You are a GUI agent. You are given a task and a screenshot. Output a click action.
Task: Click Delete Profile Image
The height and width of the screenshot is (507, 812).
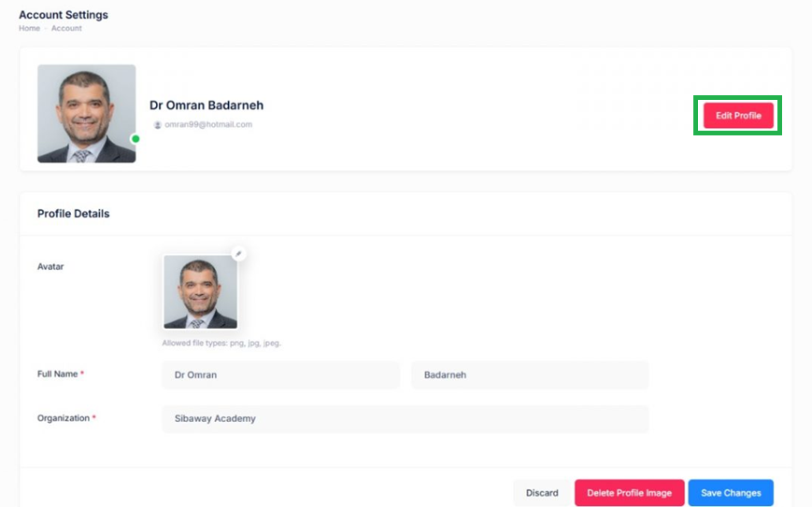(x=629, y=492)
